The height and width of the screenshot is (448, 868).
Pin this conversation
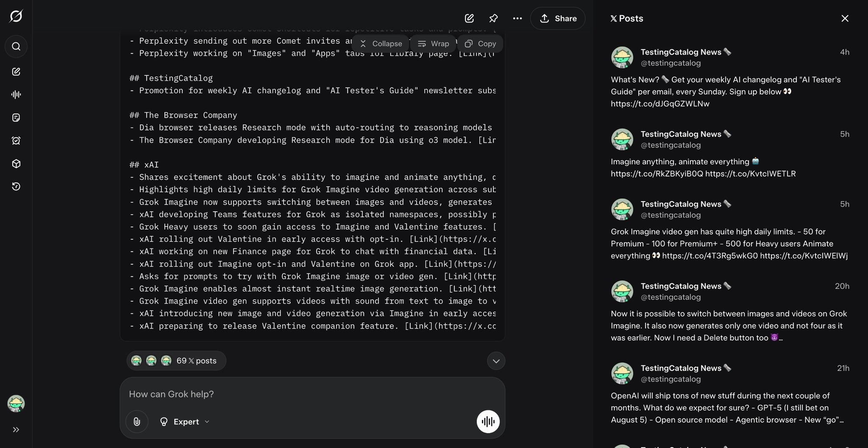click(493, 18)
